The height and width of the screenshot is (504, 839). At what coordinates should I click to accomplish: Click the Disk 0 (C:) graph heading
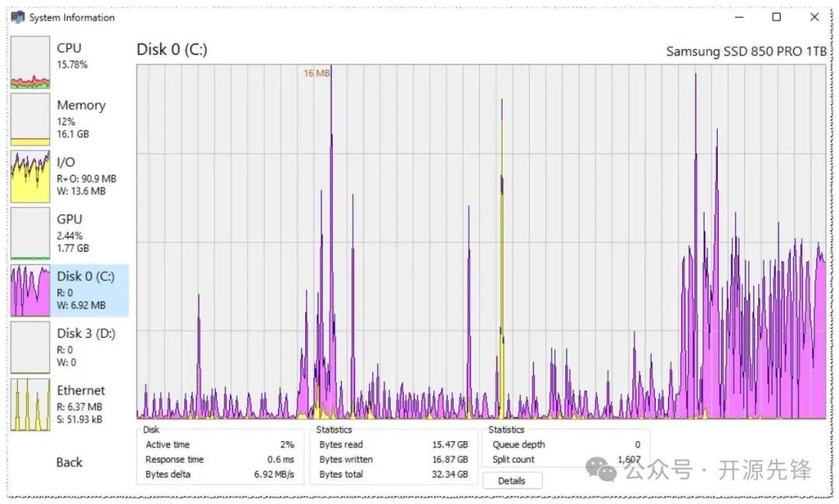click(x=172, y=50)
